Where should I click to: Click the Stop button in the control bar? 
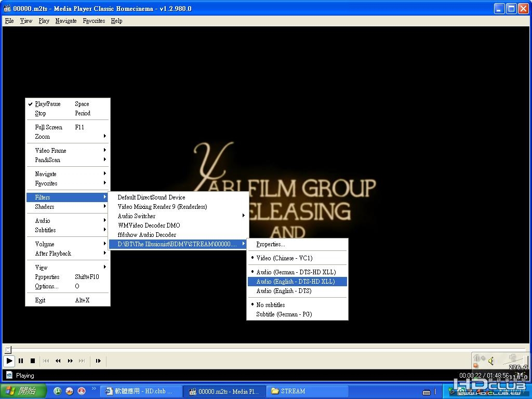33,361
